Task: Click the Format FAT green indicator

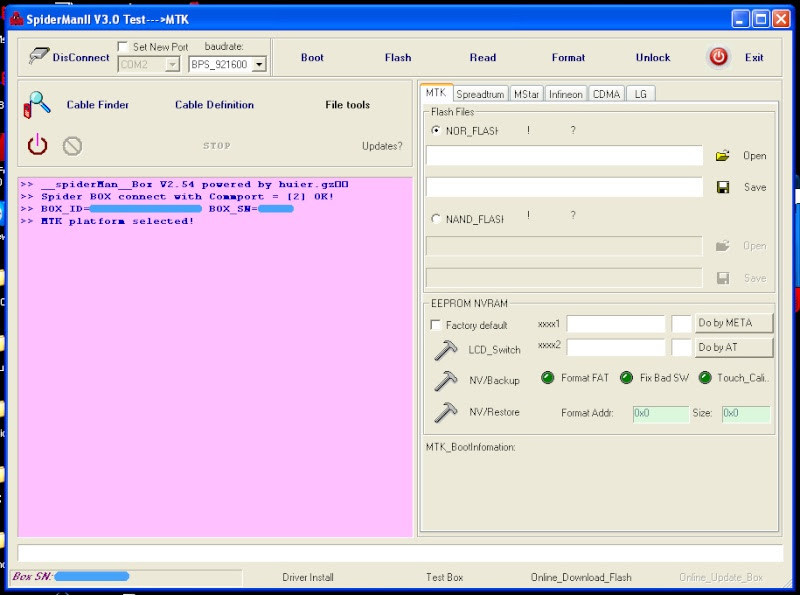Action: pyautogui.click(x=547, y=378)
